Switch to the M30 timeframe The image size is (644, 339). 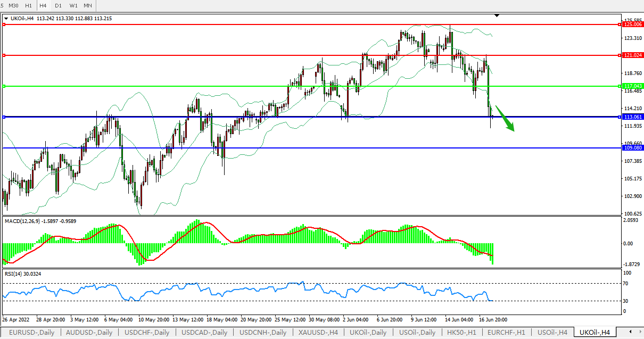13,5
